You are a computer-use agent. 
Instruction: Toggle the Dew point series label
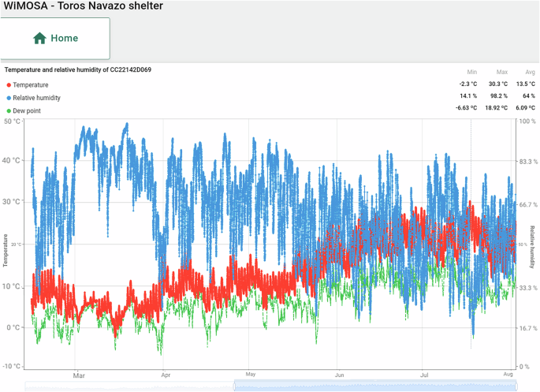tap(29, 111)
